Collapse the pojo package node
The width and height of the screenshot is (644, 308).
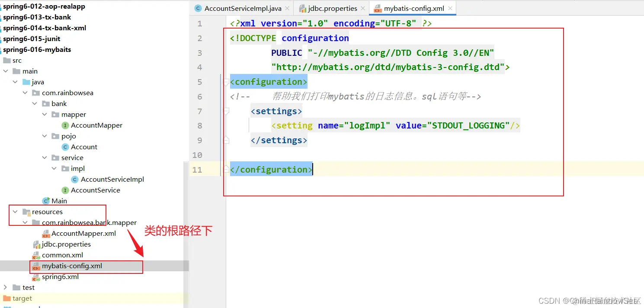coord(45,136)
